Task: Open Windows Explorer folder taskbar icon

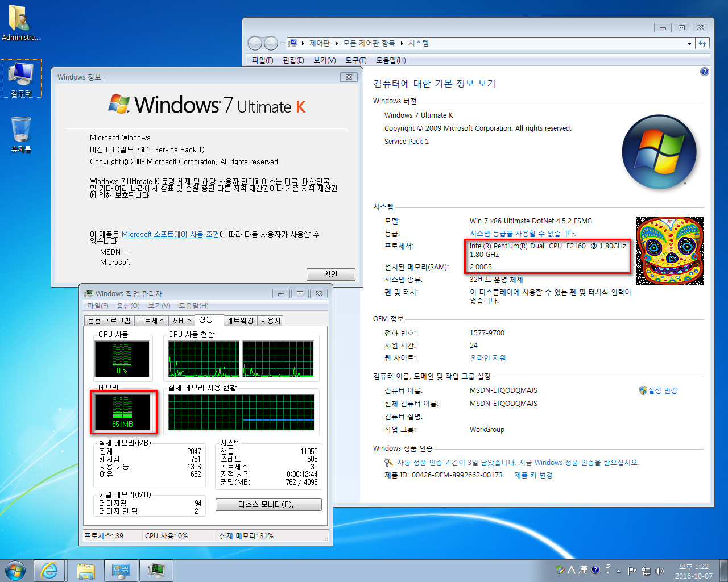Action: [x=86, y=571]
